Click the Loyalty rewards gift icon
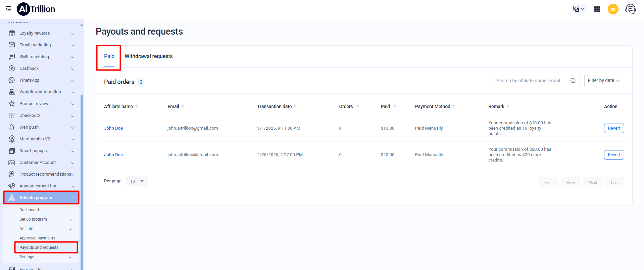Screen dimensions: 644x270 tap(12, 33)
